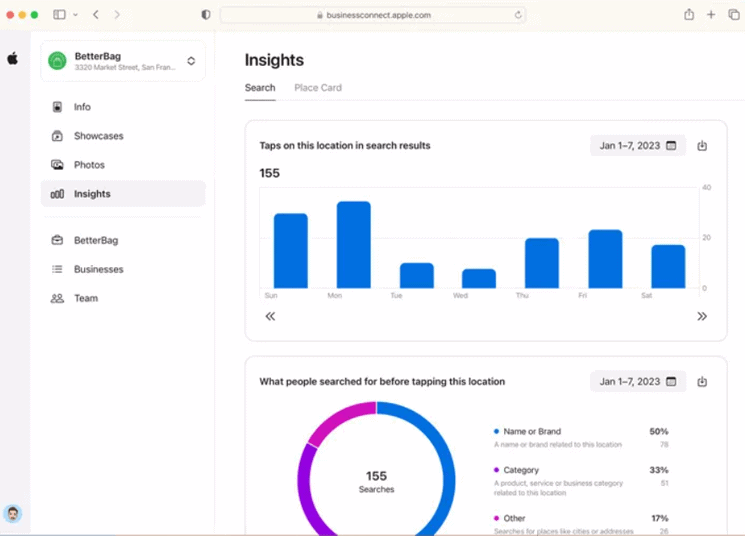
Task: Expand the BetterBag location switcher
Action: click(191, 61)
